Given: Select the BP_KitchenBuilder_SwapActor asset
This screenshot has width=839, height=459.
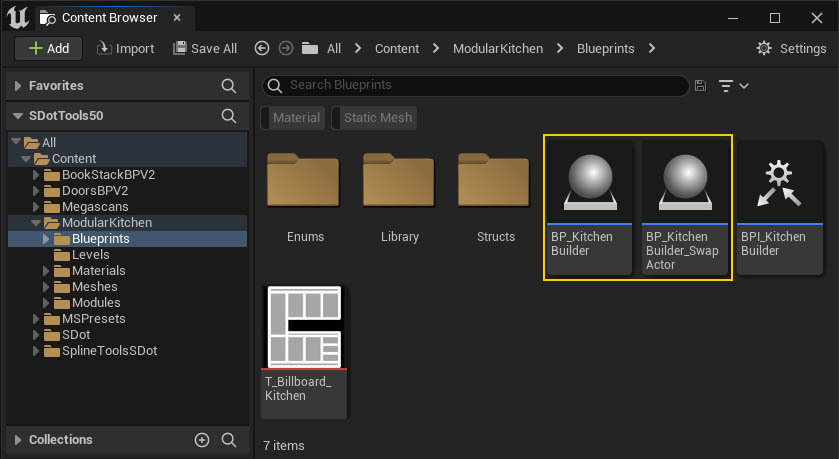Looking at the screenshot, I should pyautogui.click(x=684, y=209).
